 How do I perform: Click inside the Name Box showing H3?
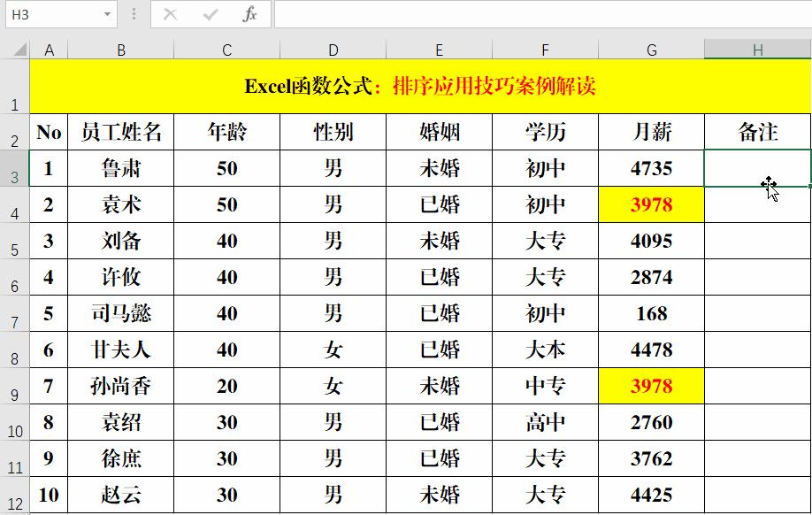click(53, 14)
